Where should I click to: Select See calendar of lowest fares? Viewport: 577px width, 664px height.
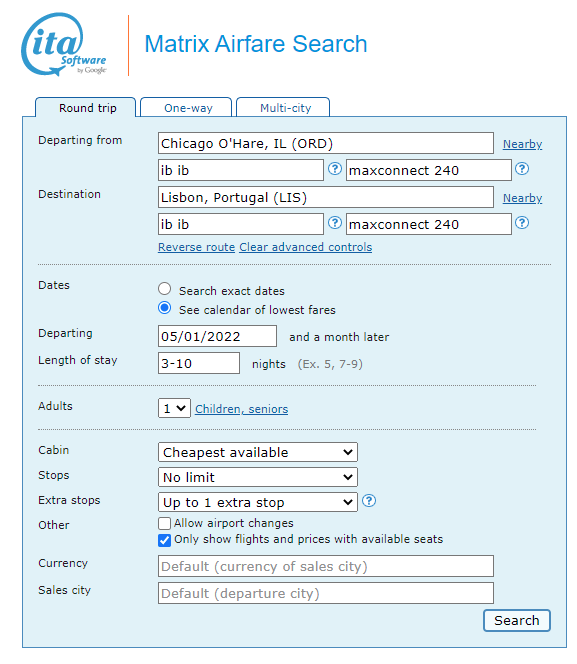165,308
